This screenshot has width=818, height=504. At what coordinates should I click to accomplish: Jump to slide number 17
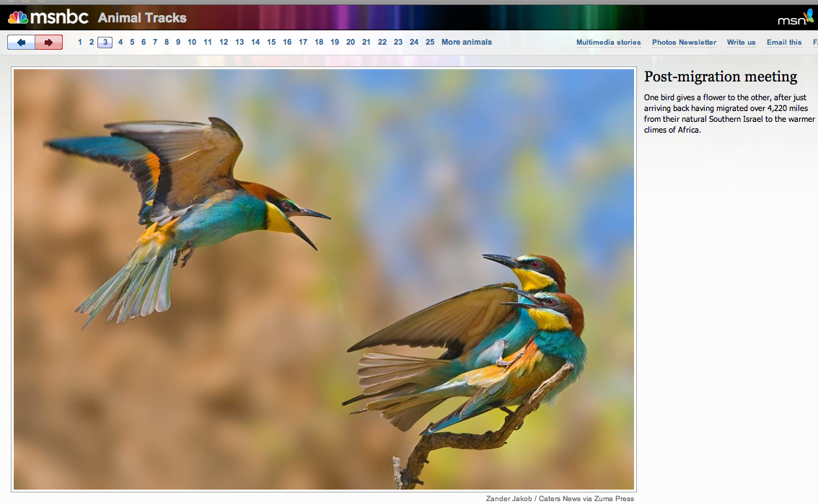tap(303, 43)
